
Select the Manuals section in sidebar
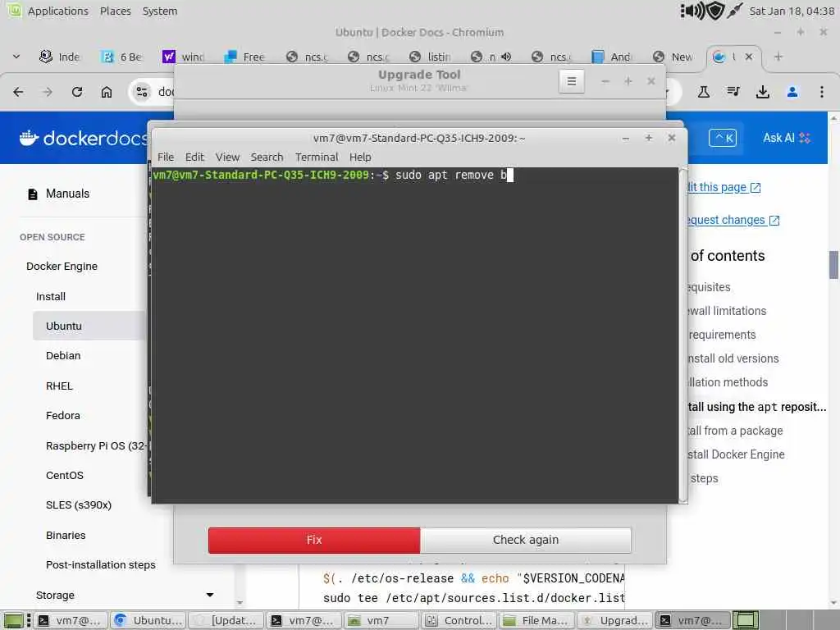pyautogui.click(x=67, y=194)
